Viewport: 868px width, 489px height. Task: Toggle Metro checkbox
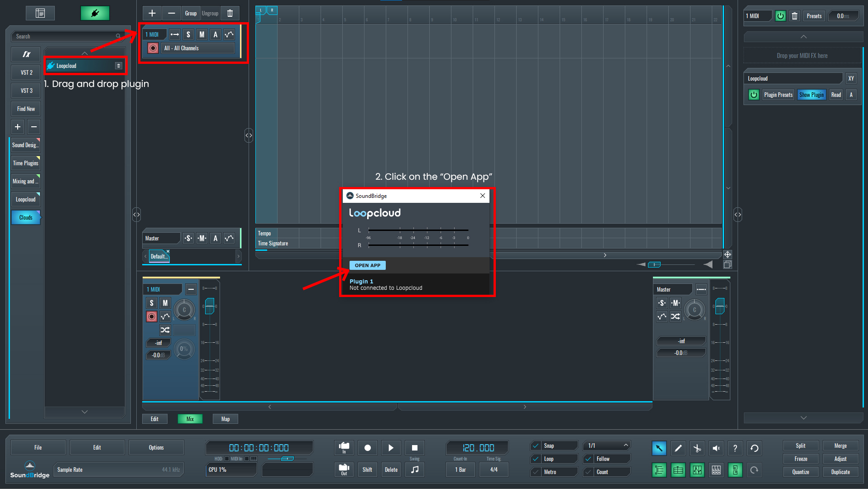coord(536,472)
